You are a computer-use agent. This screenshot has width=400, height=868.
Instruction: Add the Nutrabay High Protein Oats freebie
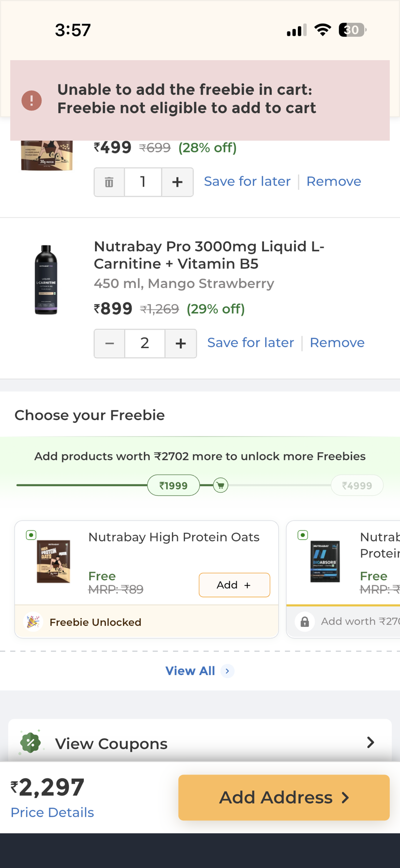[x=234, y=585]
